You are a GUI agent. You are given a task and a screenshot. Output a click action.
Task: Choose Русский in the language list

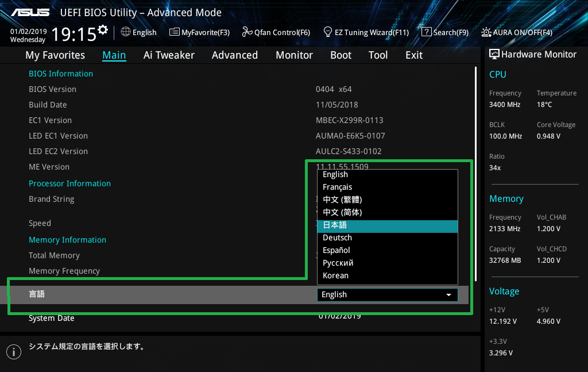click(x=388, y=263)
